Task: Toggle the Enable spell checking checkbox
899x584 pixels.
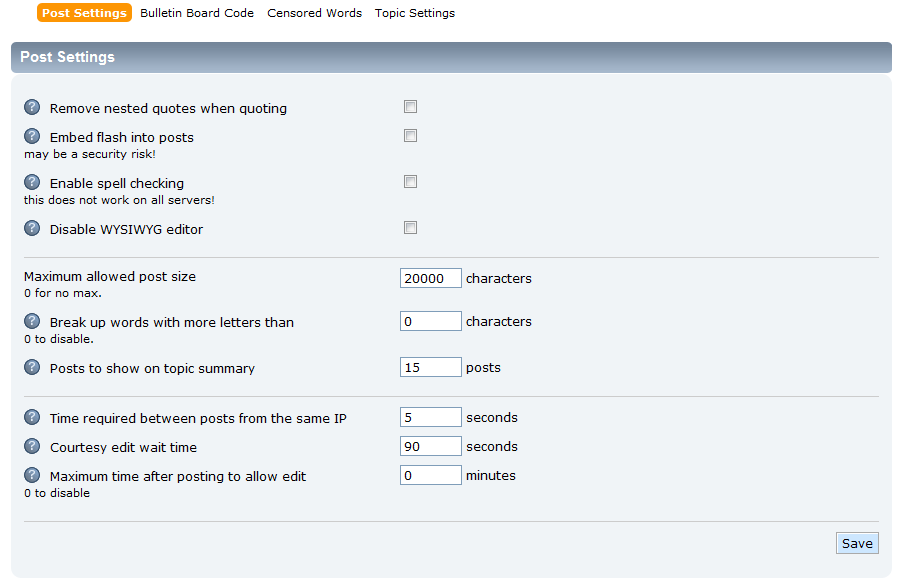Action: click(410, 182)
